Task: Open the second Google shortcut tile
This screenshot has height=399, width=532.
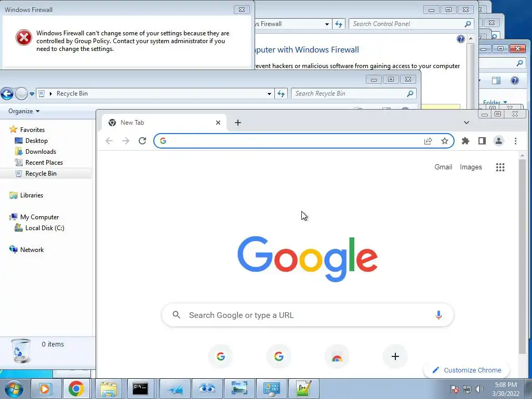Action: tap(279, 356)
